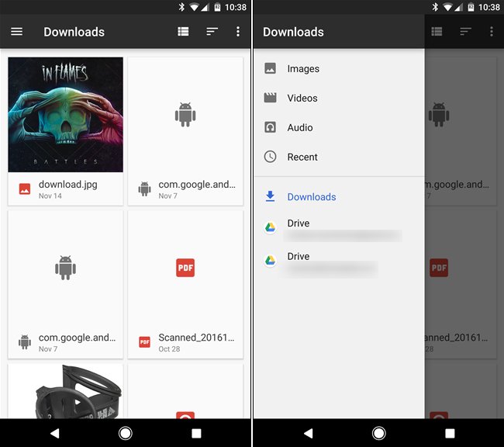Select Audio in the drawer
504x447 pixels.
[339, 127]
